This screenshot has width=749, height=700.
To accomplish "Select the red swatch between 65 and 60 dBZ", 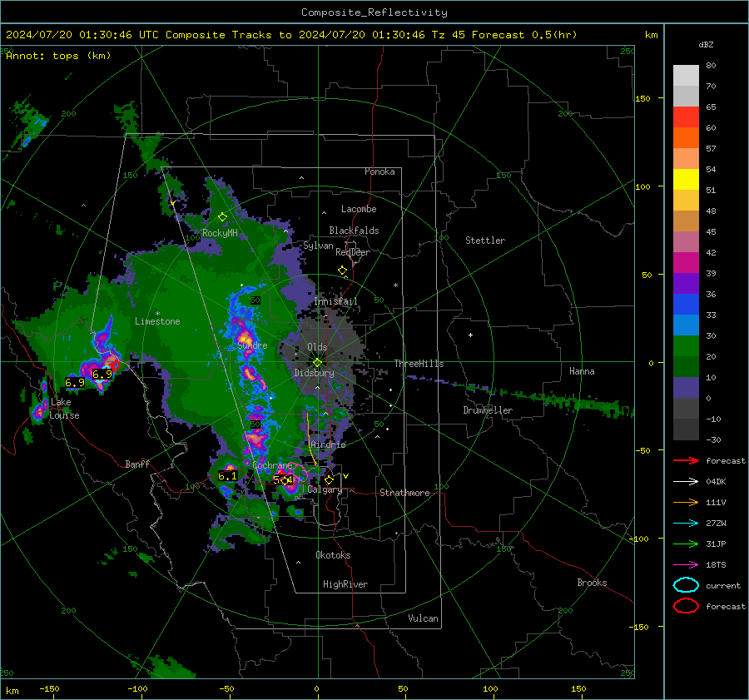I will click(686, 117).
